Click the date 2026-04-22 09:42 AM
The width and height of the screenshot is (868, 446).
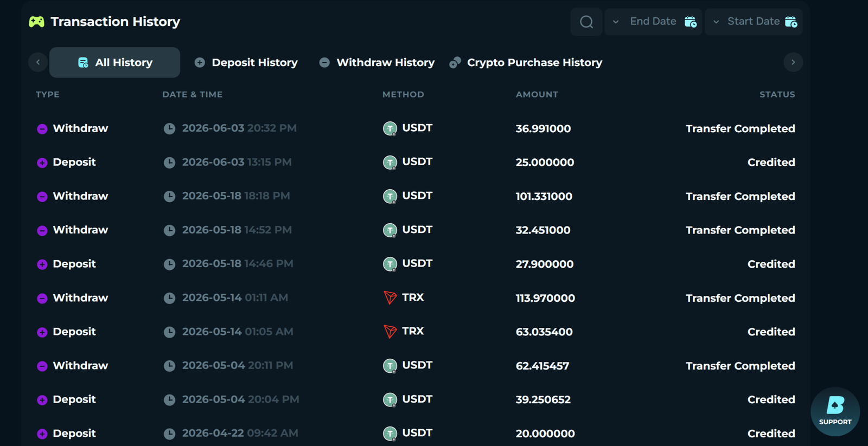240,433
